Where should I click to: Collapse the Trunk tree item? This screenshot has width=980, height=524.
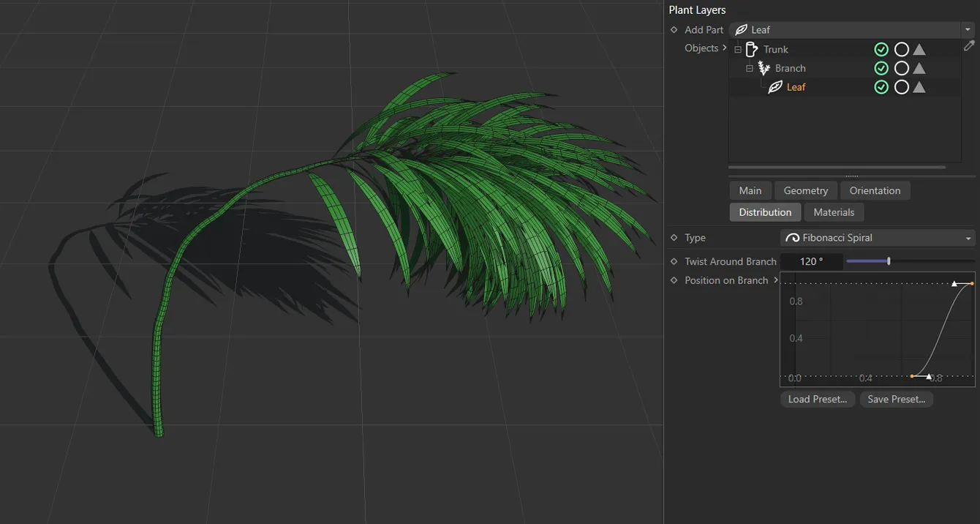[x=737, y=49]
